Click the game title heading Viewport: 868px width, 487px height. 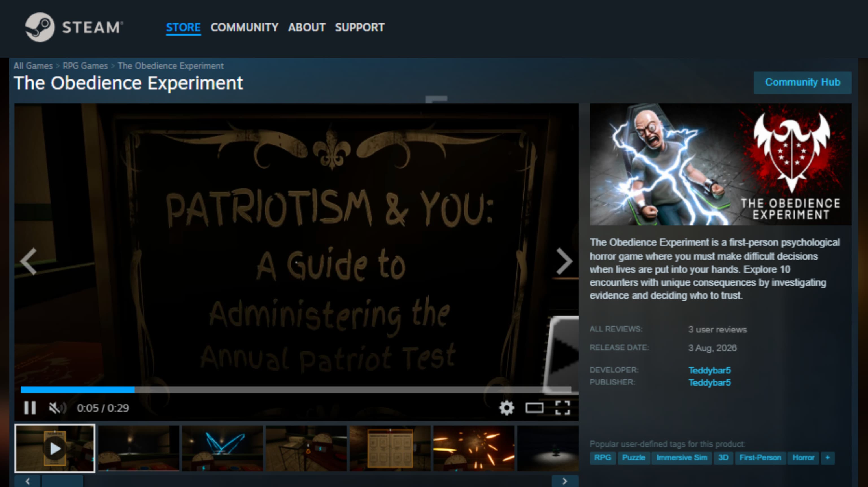128,83
